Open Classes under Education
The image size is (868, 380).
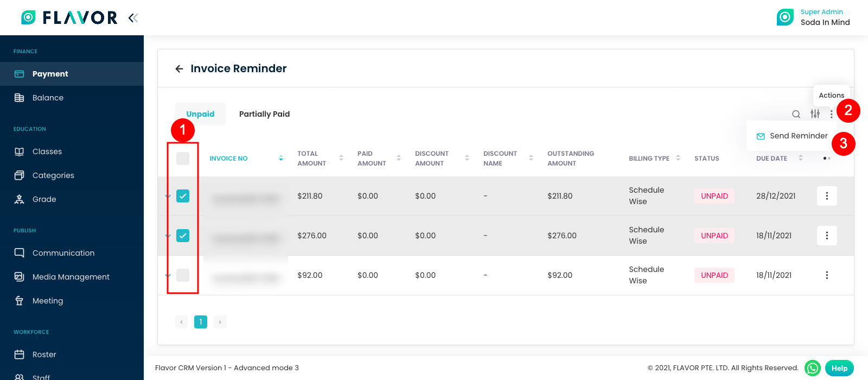point(48,151)
